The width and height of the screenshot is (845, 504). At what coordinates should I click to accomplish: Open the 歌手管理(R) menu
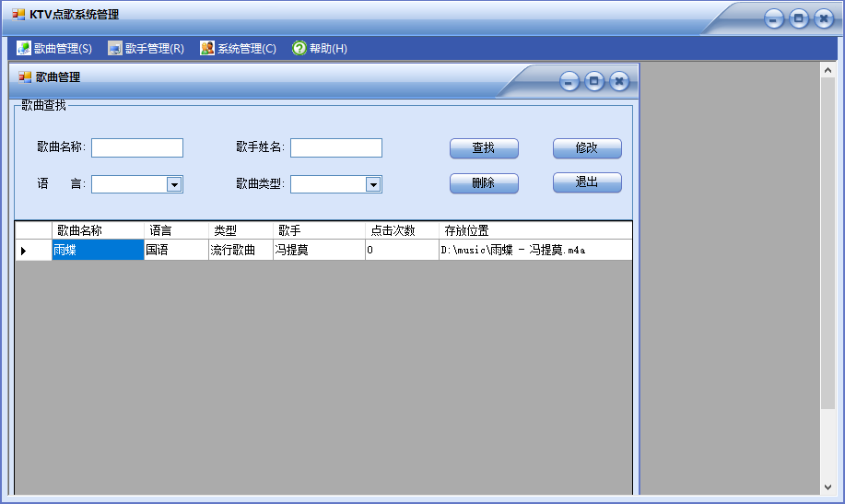146,49
